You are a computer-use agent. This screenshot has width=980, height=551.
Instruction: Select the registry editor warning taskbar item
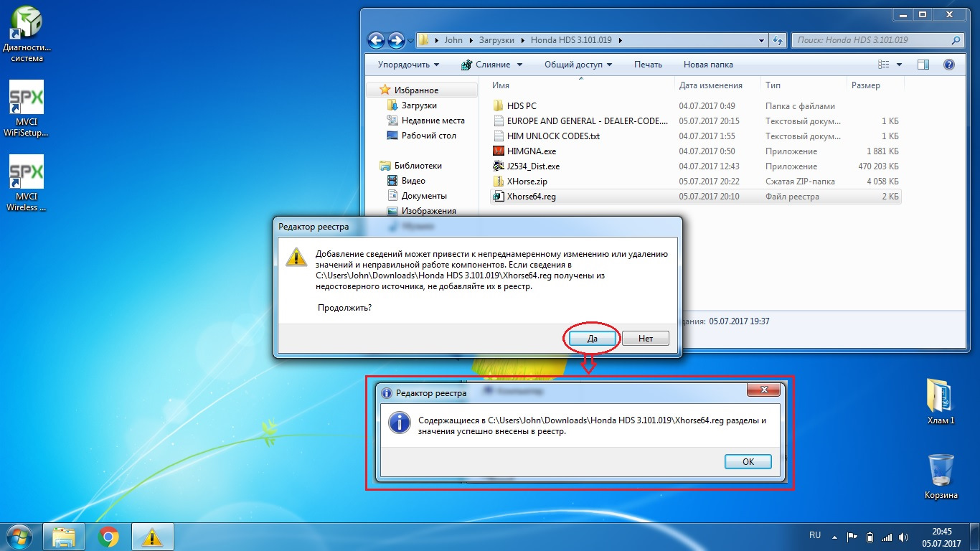(x=152, y=537)
